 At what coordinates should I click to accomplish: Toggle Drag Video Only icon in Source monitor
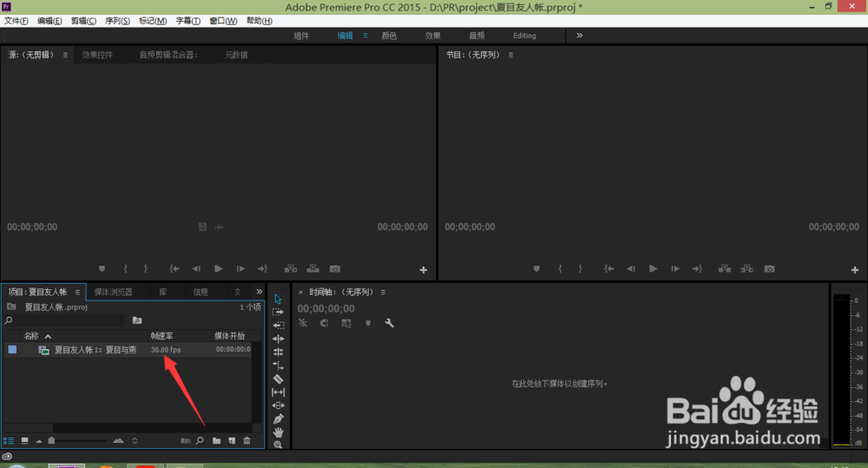[202, 227]
